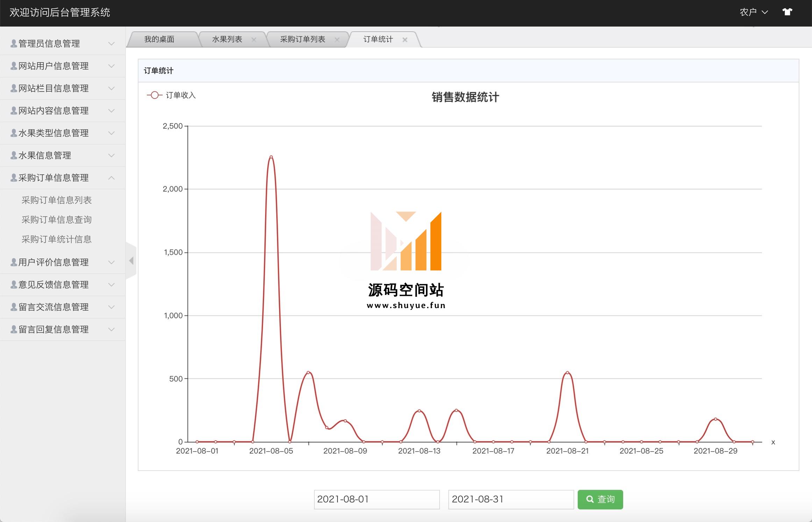The height and width of the screenshot is (522, 812).
Task: Click the user icon beside 意见反馈信息管理
Action: pos(14,285)
